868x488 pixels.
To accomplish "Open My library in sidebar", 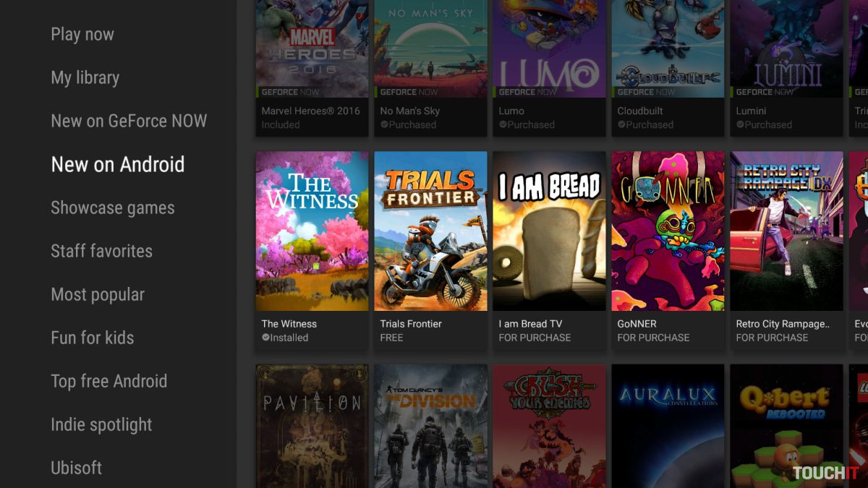I will pos(85,77).
